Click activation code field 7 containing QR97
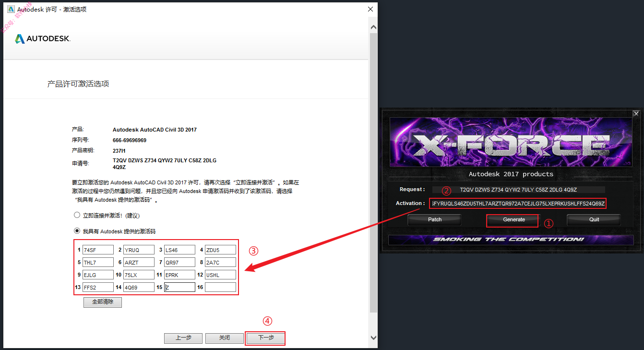644x350 pixels. (179, 262)
